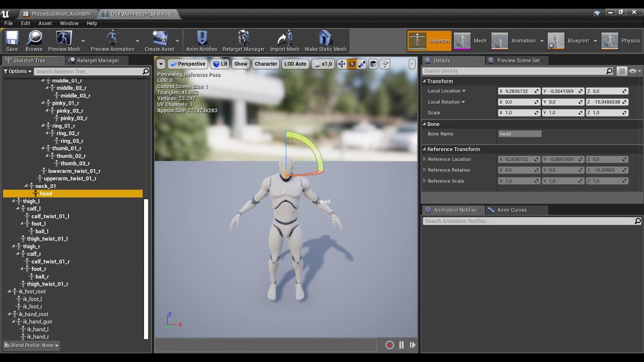The width and height of the screenshot is (644, 362).
Task: Click the record animation button
Action: 389,345
